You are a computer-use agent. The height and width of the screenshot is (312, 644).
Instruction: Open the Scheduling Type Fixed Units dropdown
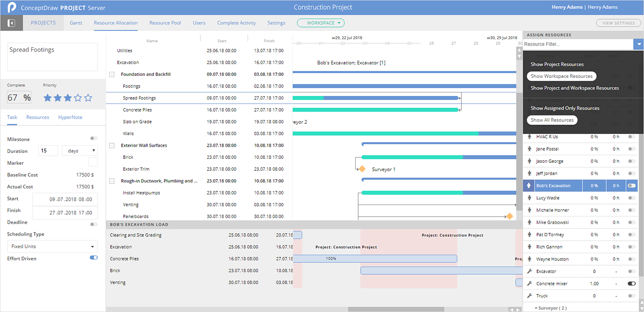pyautogui.click(x=52, y=247)
